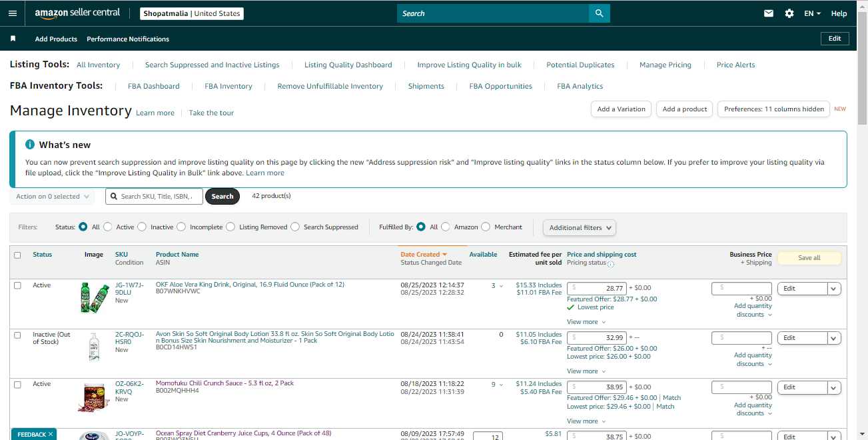Open Preferences: 11 columns hidden
This screenshot has height=440, width=868.
pos(773,109)
